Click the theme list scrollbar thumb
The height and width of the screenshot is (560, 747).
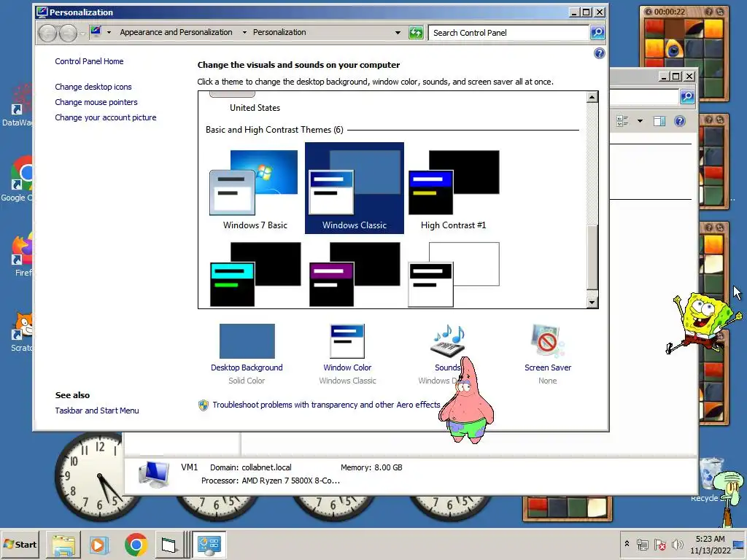pyautogui.click(x=592, y=257)
